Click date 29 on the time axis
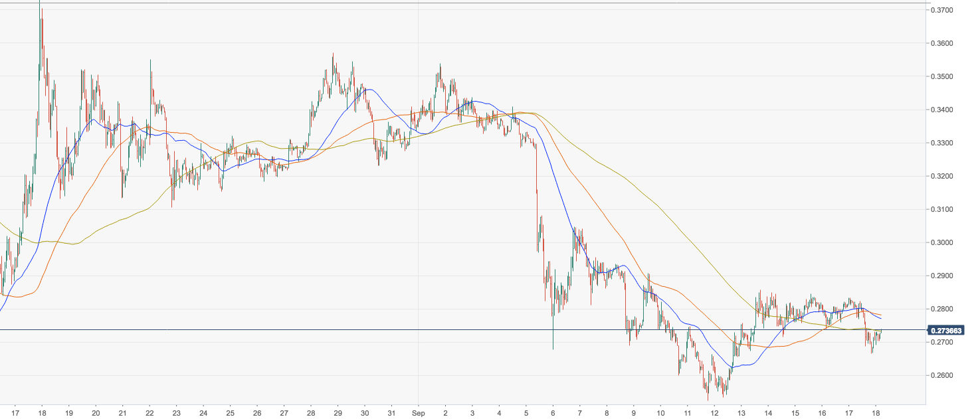Screen dimensions: 980x419 pyautogui.click(x=338, y=412)
